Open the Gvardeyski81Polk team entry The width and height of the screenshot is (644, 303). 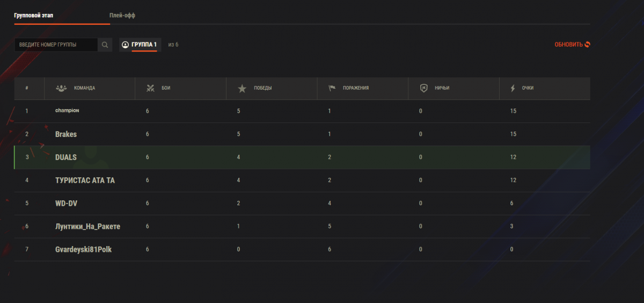click(83, 250)
